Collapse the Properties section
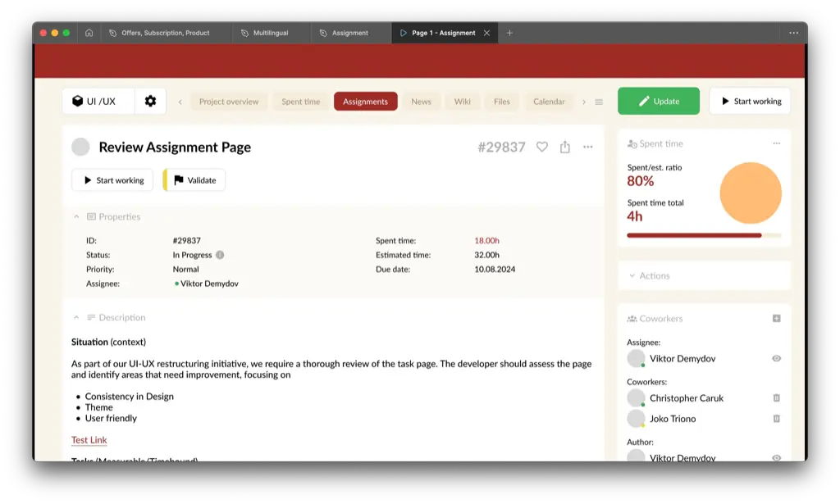 pyautogui.click(x=78, y=216)
